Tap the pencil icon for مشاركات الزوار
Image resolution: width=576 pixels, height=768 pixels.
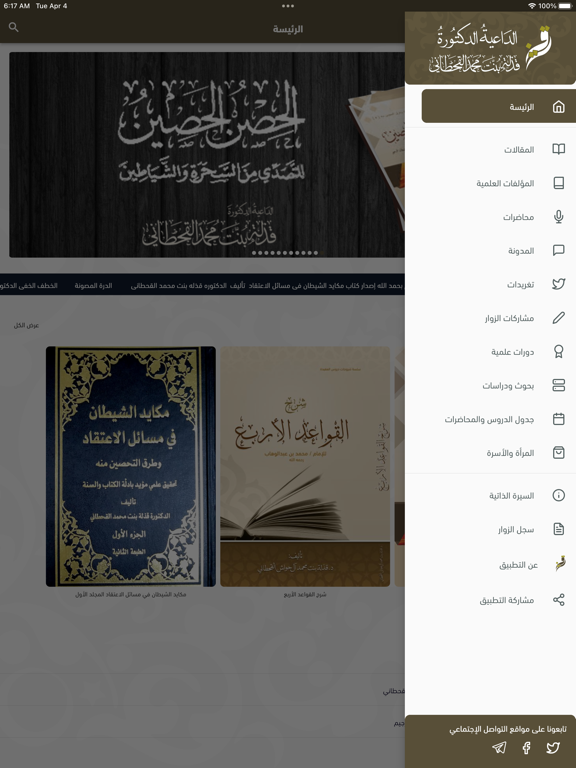tap(558, 318)
